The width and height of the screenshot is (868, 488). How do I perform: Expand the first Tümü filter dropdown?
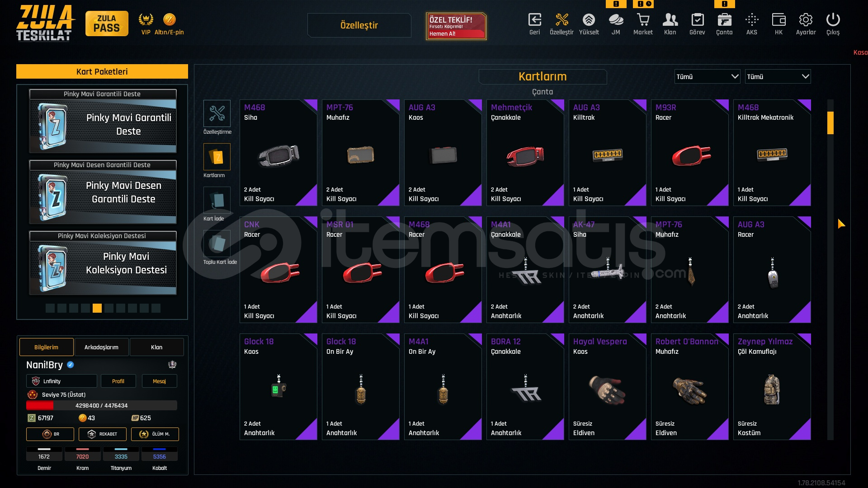point(707,77)
